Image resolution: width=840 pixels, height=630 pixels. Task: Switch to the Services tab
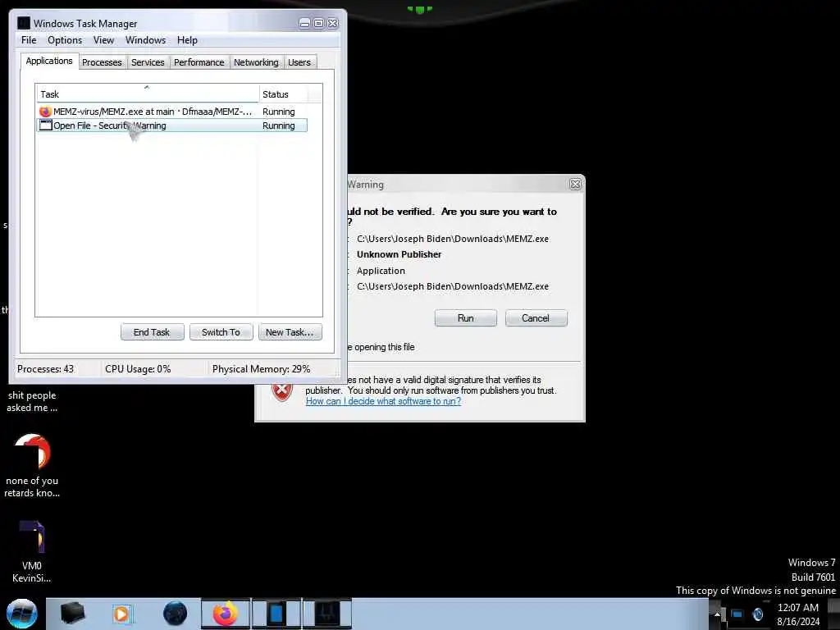(x=148, y=62)
